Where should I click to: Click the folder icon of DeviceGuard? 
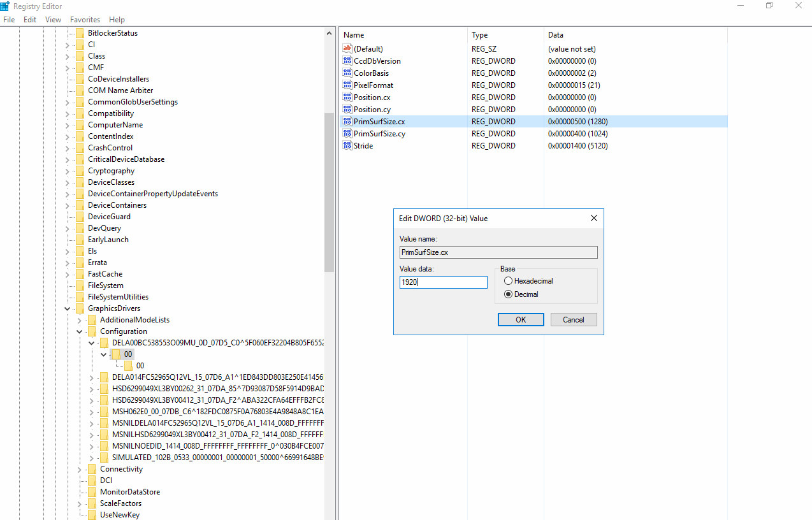80,217
